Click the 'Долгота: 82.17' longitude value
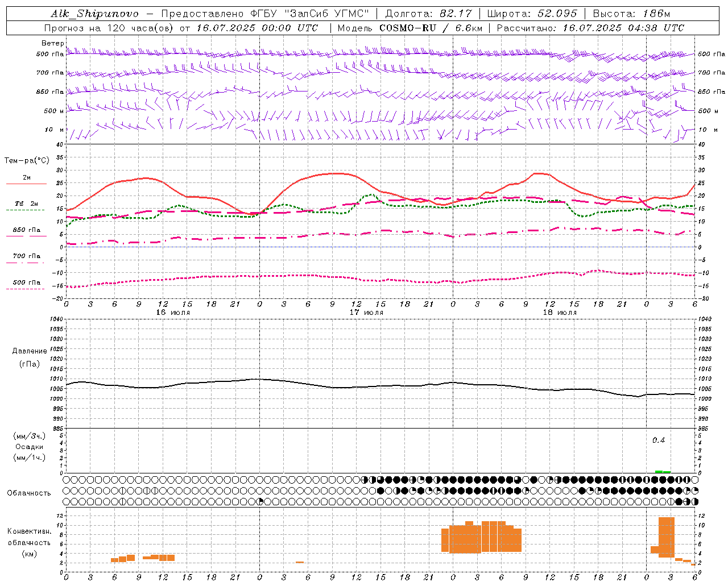Screen dimensions: 728x582 (x=428, y=14)
